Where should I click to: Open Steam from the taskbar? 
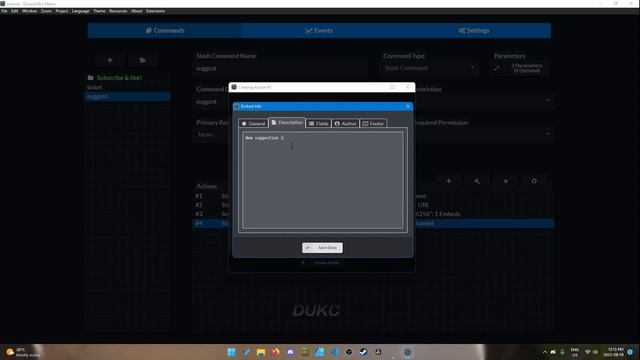tap(363, 352)
